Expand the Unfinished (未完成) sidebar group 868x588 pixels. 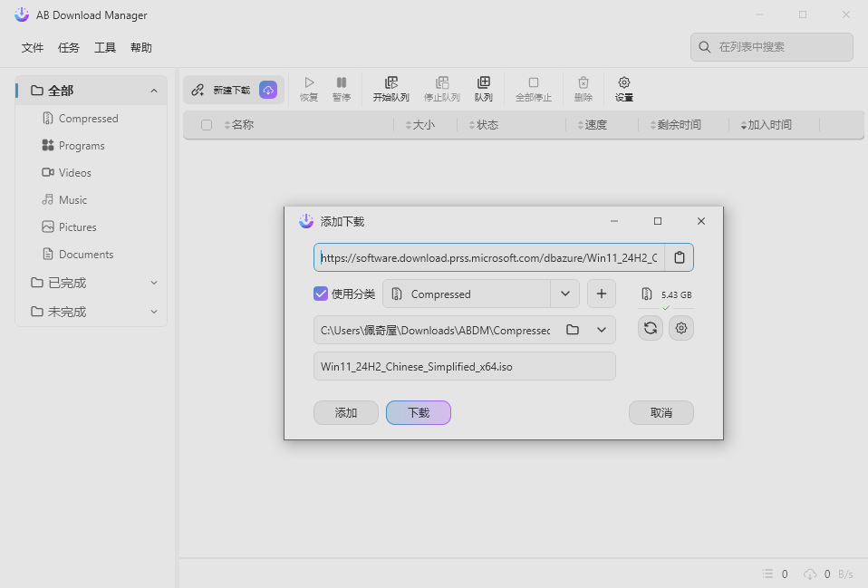[x=154, y=312]
